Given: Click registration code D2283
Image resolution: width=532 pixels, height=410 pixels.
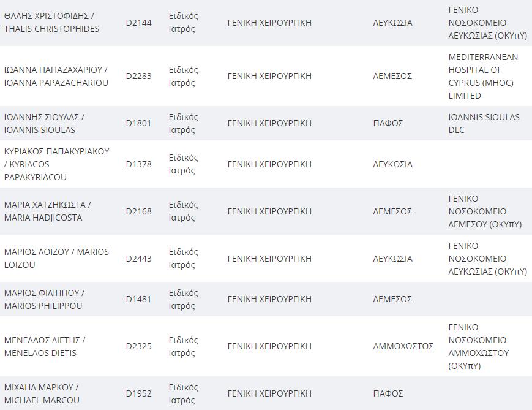Looking at the screenshot, I should [139, 76].
